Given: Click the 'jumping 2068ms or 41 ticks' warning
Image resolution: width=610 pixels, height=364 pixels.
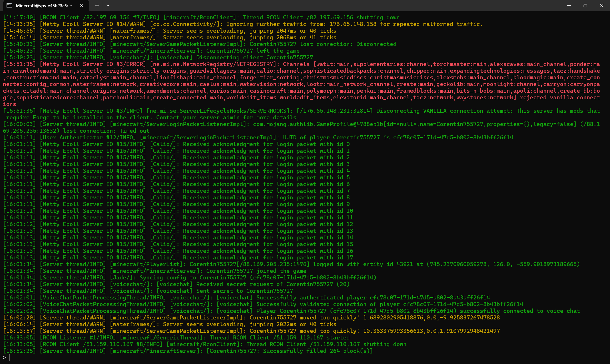Looking at the screenshot, I should pos(170,38).
